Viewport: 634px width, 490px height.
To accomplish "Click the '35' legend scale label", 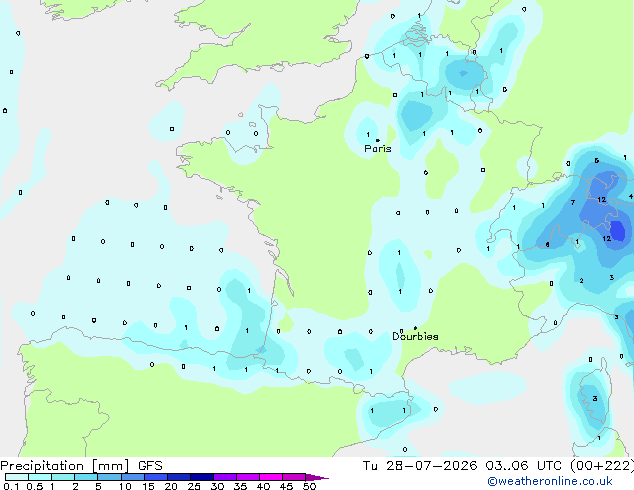I will [x=240, y=486].
